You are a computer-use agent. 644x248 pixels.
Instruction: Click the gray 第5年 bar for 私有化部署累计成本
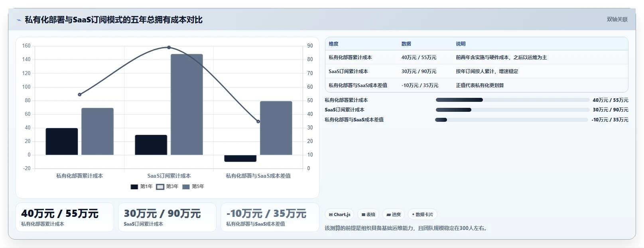[97, 131]
